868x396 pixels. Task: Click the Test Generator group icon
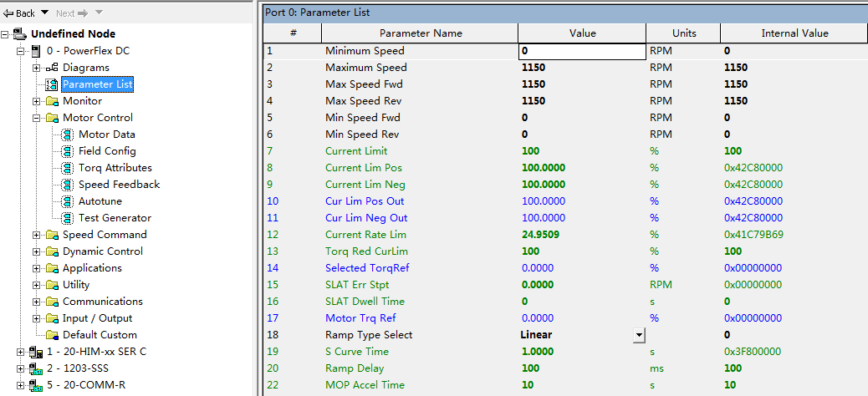point(68,218)
